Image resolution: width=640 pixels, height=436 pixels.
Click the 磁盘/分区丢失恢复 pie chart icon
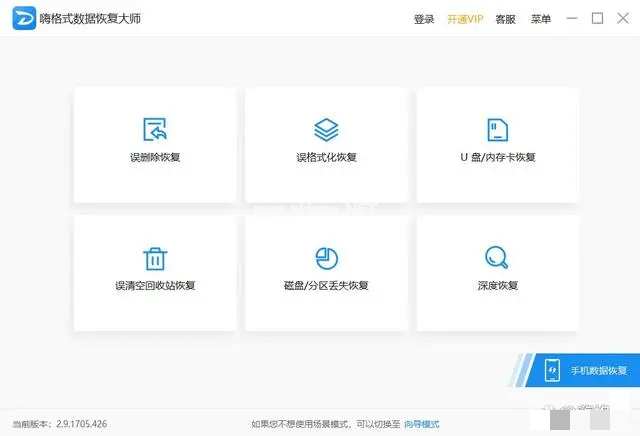(326, 258)
